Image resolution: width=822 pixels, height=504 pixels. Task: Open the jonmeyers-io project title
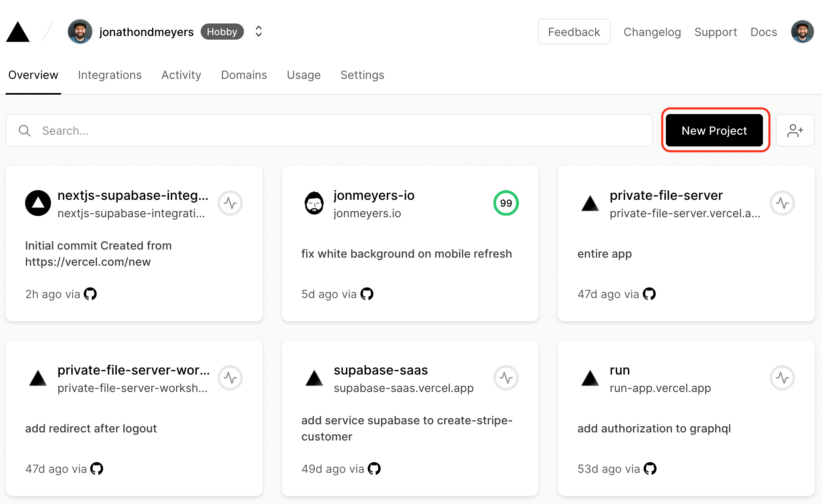point(374,195)
